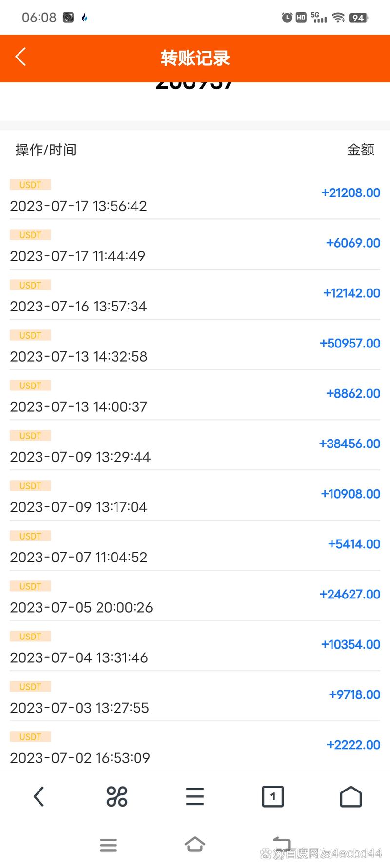Tap the 金额 column header
Viewport: 390px width, 868px height.
(x=360, y=150)
